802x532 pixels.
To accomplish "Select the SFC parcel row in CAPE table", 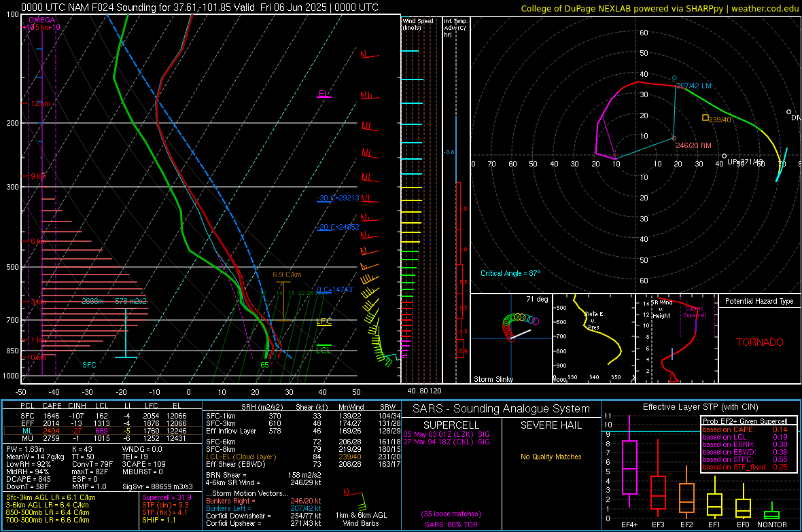I will (x=103, y=416).
